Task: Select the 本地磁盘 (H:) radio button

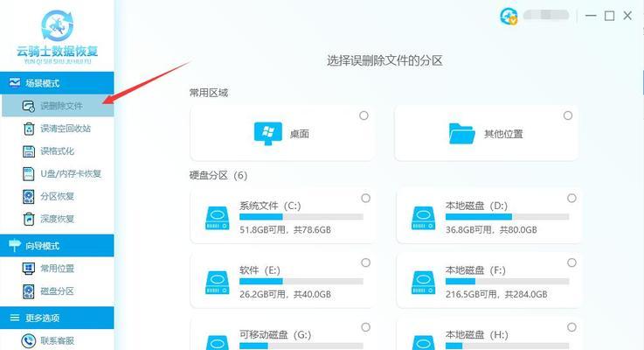Action: pos(571,327)
